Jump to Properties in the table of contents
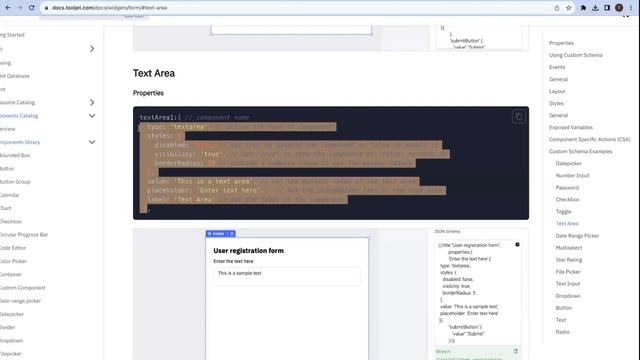Viewport: 640px width, 360px height. [561, 43]
